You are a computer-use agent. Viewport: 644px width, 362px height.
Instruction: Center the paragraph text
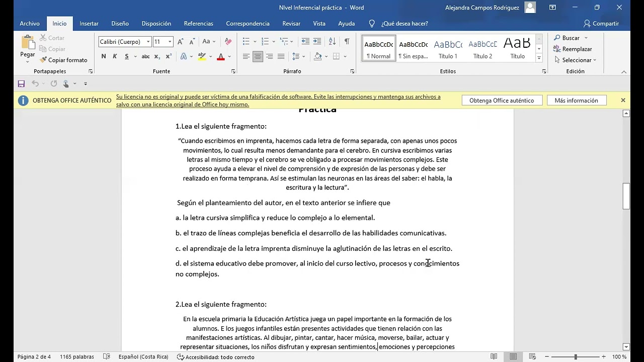pos(258,56)
